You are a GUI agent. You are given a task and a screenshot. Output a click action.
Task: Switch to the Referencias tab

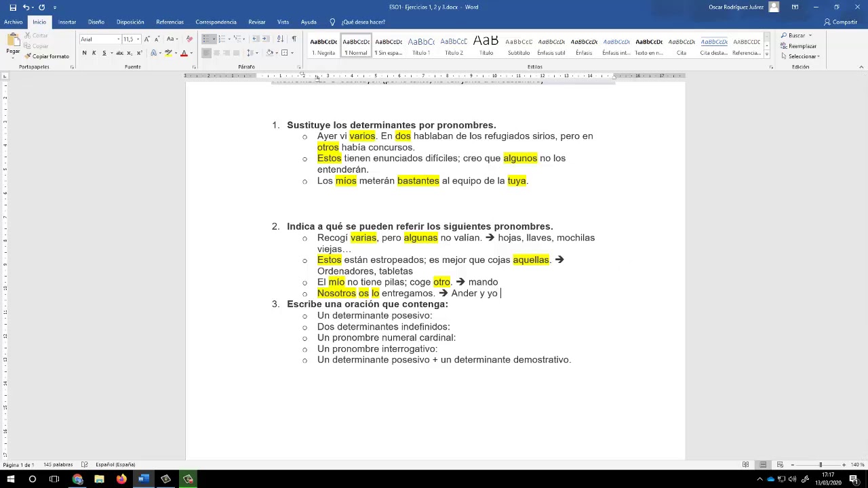pyautogui.click(x=170, y=22)
